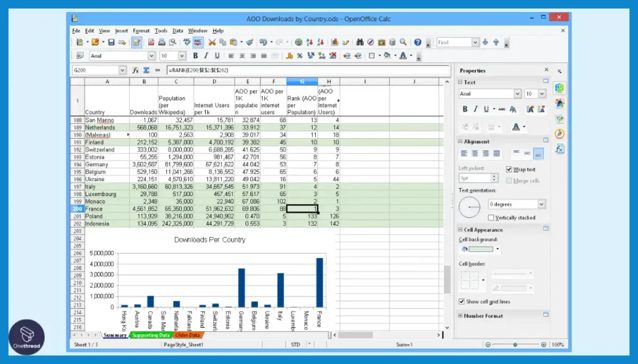Check the Vertically stacked checkbox
This screenshot has height=364, width=638.
pyautogui.click(x=491, y=218)
